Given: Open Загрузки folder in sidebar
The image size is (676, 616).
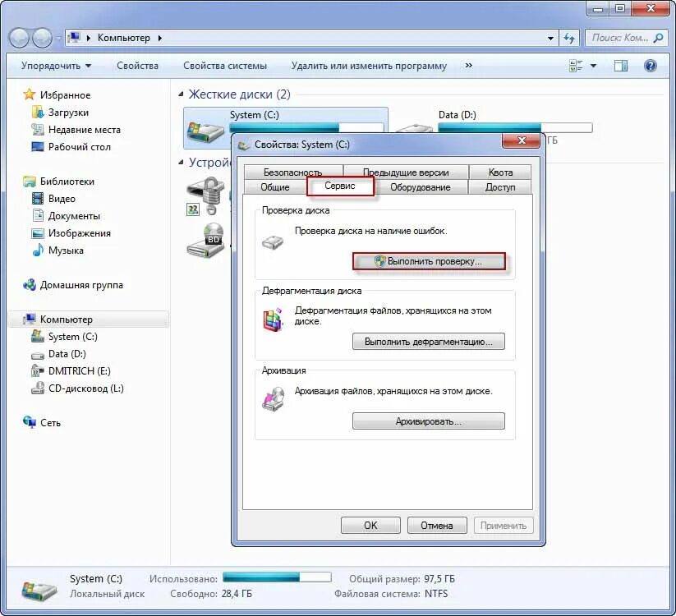Looking at the screenshot, I should tap(60, 113).
